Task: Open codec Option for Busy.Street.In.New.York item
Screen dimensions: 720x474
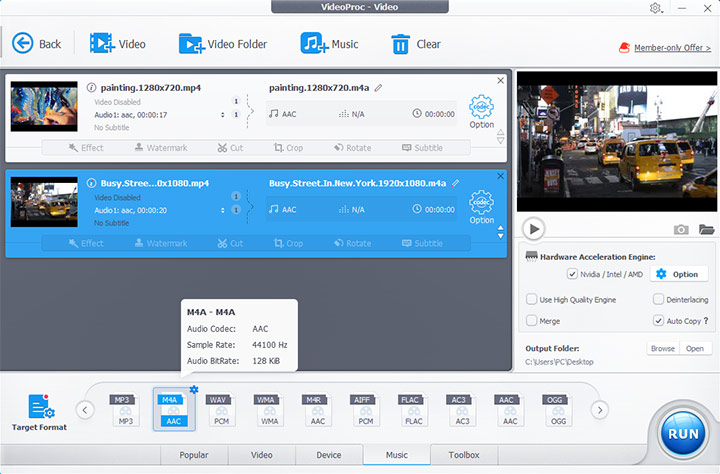Action: 481,207
